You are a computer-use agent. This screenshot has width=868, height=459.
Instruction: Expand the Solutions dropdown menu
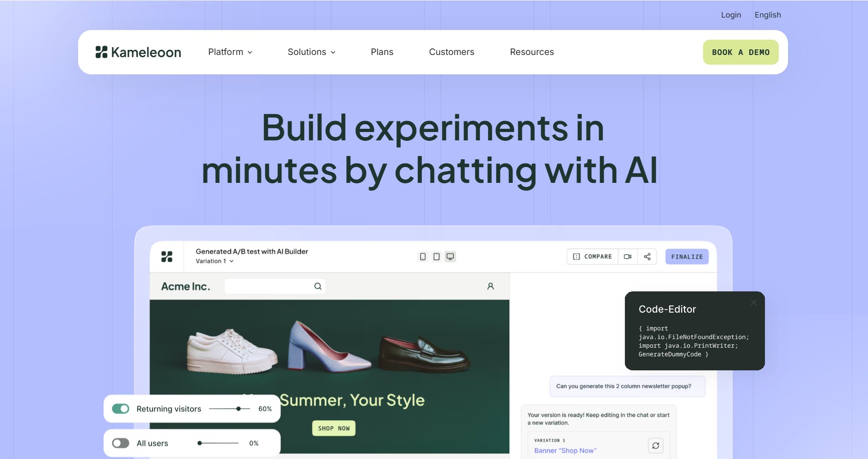(x=312, y=52)
